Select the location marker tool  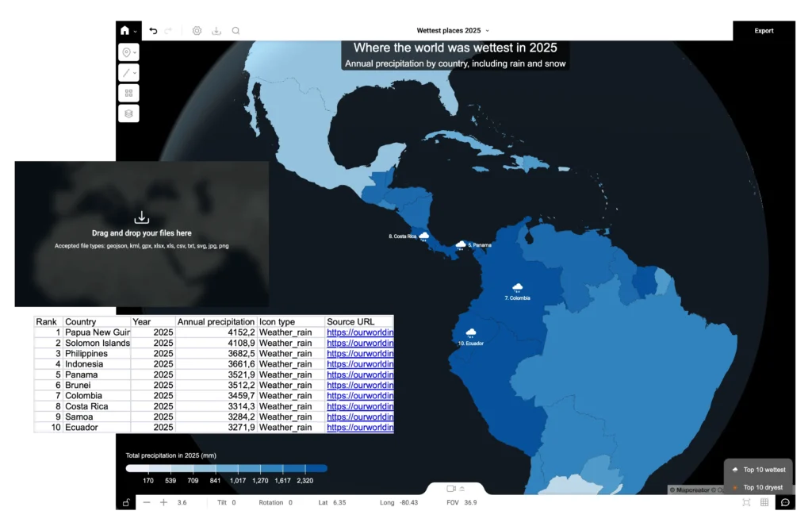[126, 52]
